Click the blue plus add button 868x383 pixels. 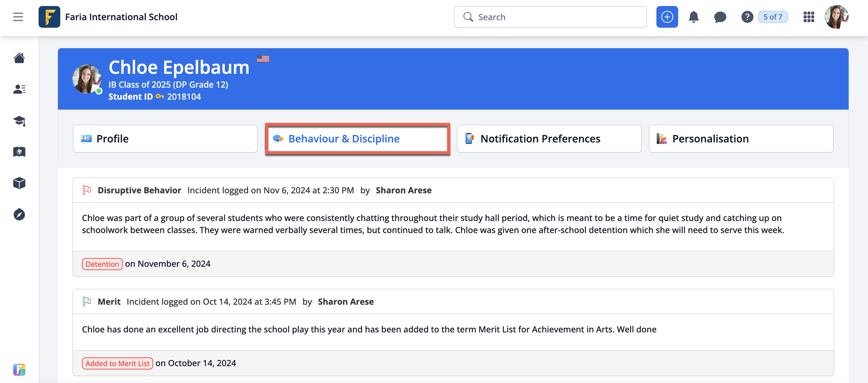click(666, 17)
